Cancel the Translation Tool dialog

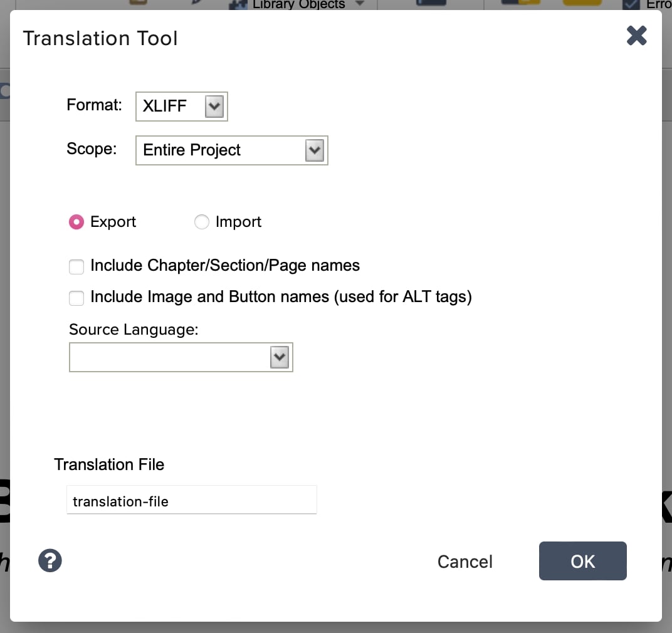click(465, 562)
